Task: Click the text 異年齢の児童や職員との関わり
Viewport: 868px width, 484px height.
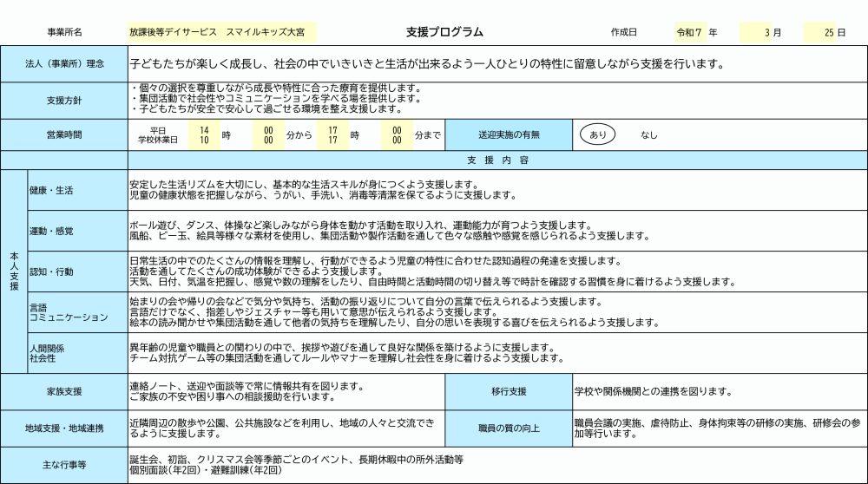Action: [342, 348]
